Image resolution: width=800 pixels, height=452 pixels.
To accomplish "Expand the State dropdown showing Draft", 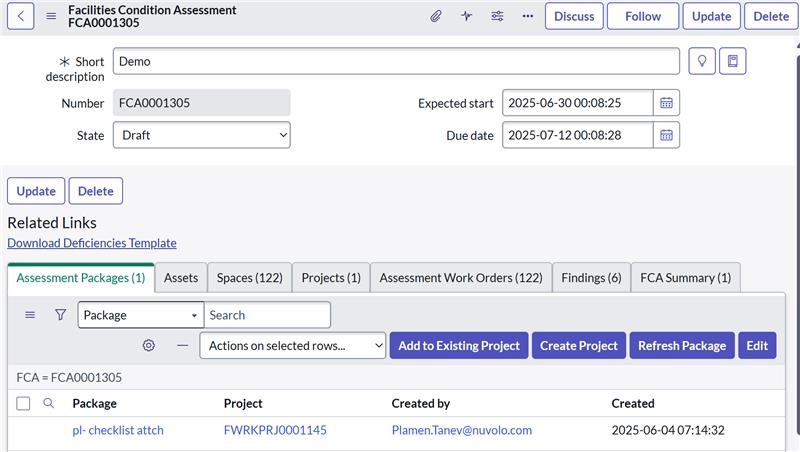I will [200, 135].
